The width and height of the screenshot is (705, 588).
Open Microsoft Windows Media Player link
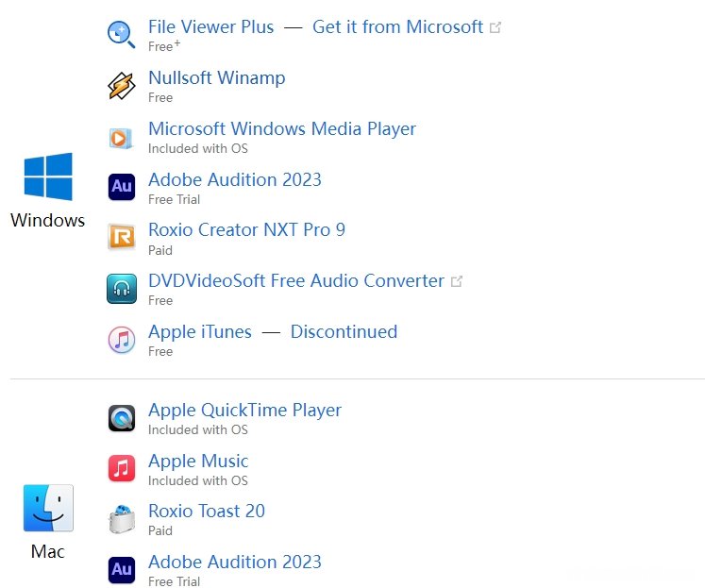pyautogui.click(x=282, y=129)
